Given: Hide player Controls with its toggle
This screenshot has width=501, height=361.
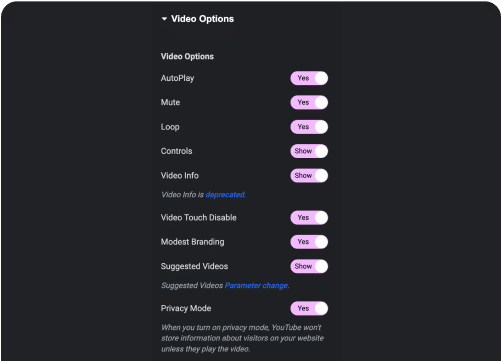Looking at the screenshot, I should coord(309,151).
